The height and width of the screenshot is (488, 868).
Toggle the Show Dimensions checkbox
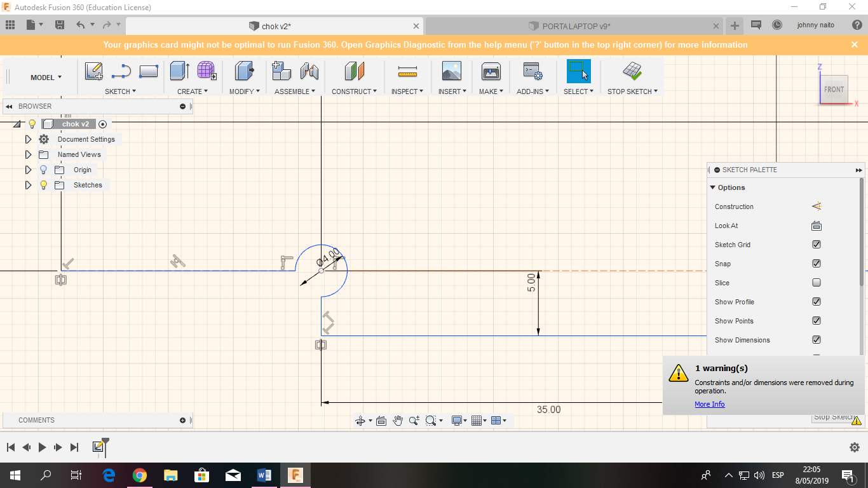pos(817,340)
